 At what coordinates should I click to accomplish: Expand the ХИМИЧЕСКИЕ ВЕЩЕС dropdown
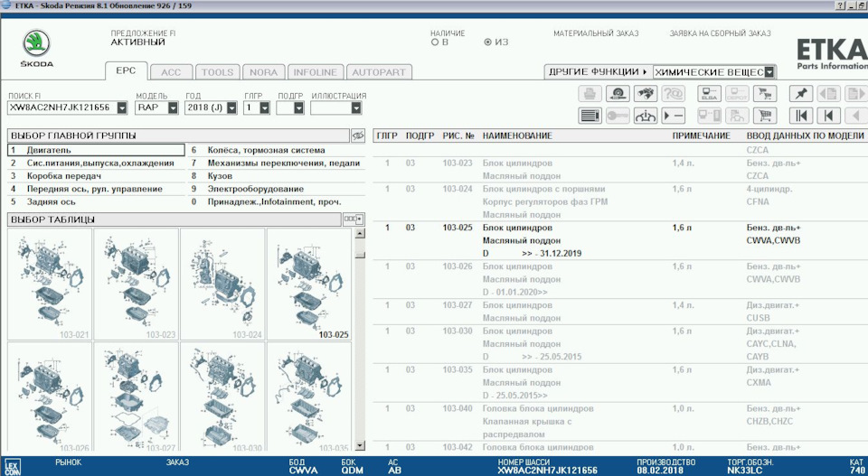pyautogui.click(x=769, y=71)
